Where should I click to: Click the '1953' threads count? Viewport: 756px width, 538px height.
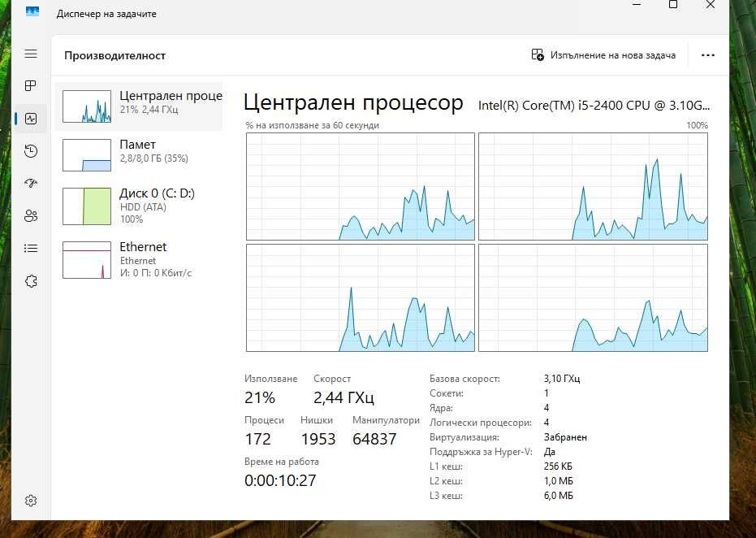[318, 439]
